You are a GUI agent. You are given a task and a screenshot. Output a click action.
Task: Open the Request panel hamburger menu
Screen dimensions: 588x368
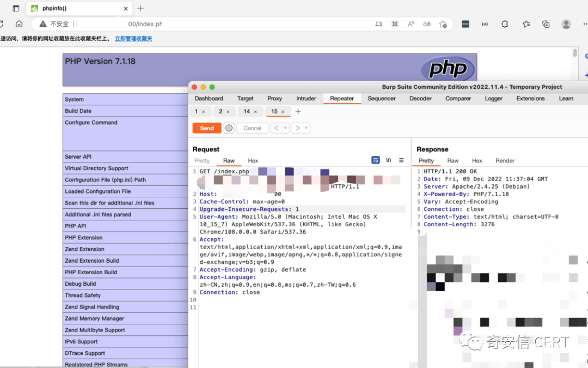(401, 160)
